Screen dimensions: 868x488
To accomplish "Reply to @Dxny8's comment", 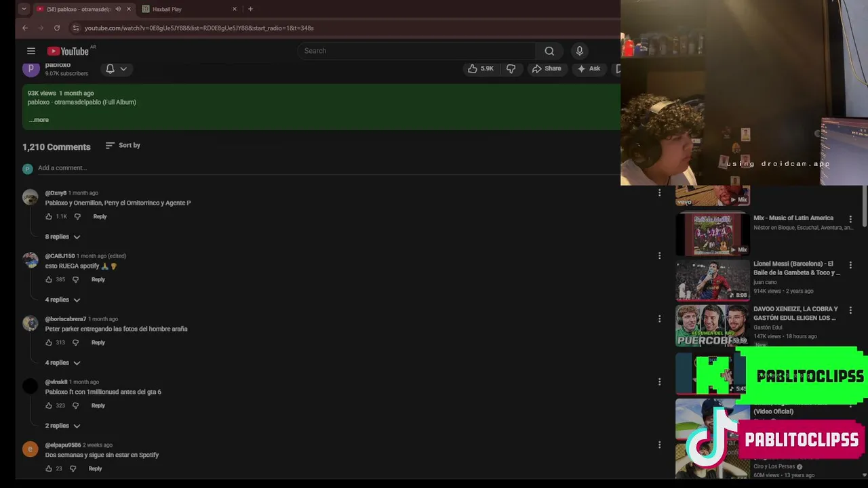I will pos(100,216).
